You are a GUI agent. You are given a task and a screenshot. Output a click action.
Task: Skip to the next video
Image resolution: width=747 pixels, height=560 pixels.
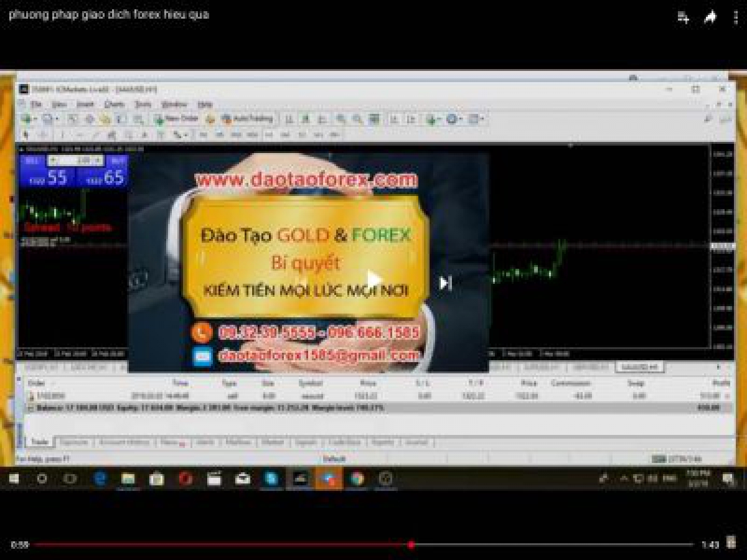coord(445,283)
